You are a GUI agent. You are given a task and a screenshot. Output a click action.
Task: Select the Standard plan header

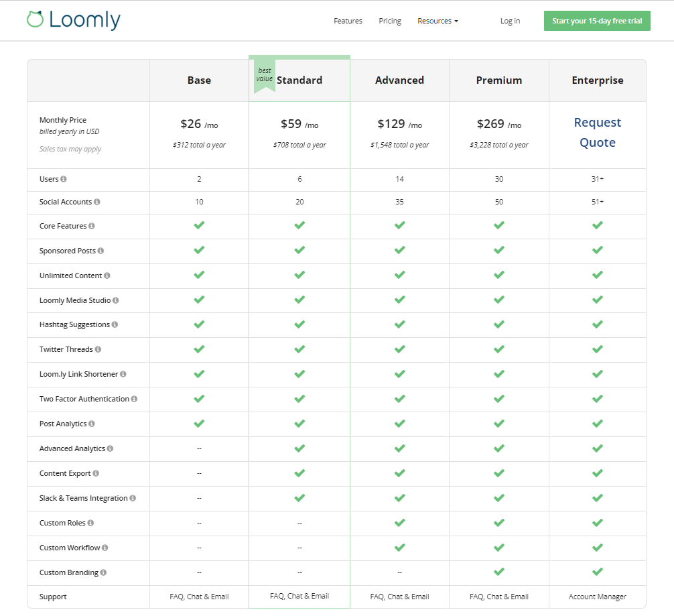tap(299, 80)
